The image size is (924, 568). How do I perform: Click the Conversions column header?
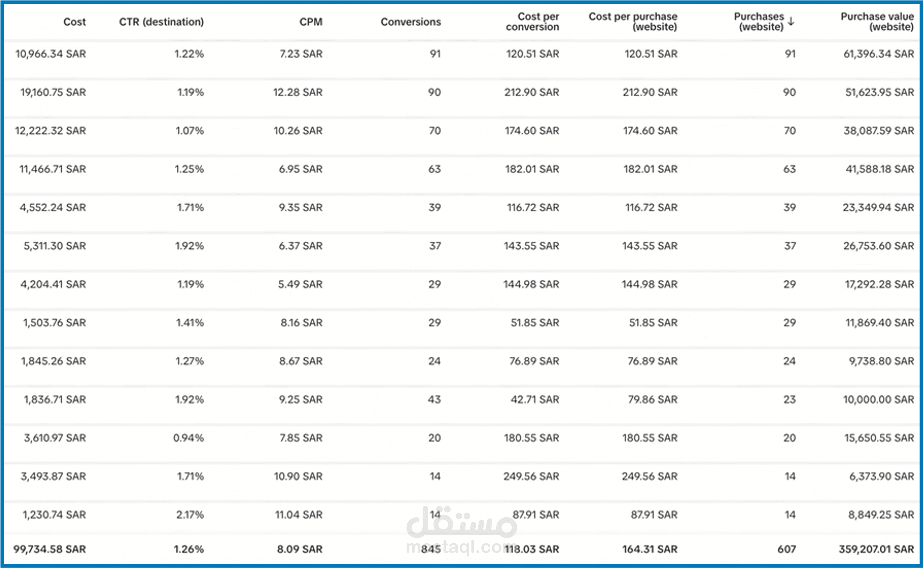point(411,22)
